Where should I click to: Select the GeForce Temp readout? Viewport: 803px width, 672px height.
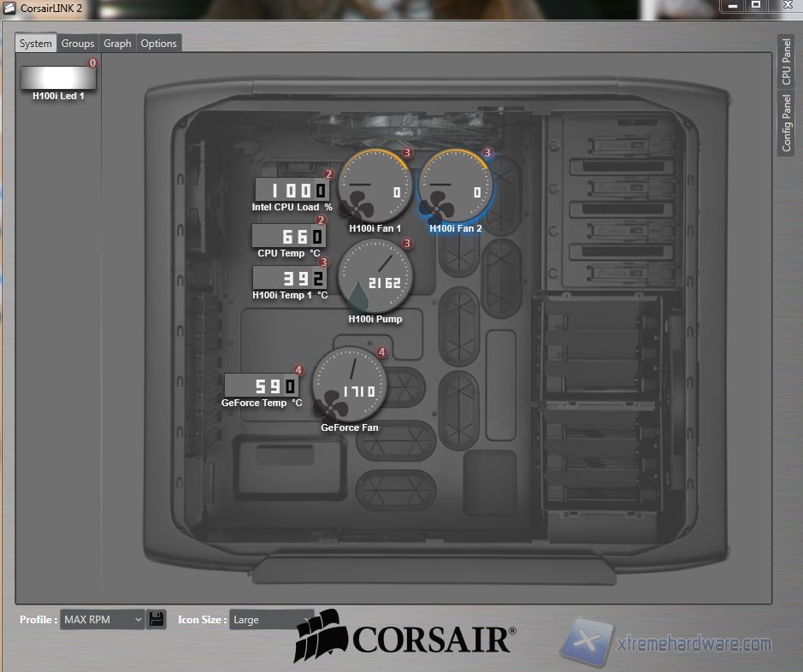coord(262,386)
